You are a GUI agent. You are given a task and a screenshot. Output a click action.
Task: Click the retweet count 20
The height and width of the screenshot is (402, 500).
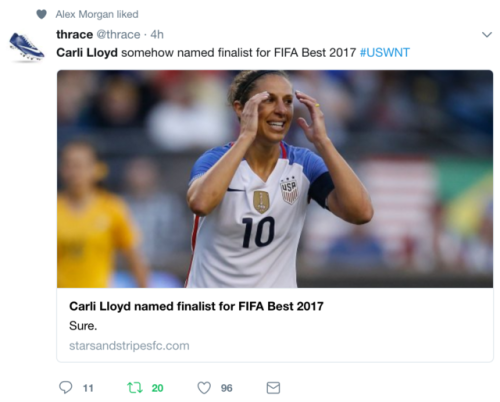(157, 388)
